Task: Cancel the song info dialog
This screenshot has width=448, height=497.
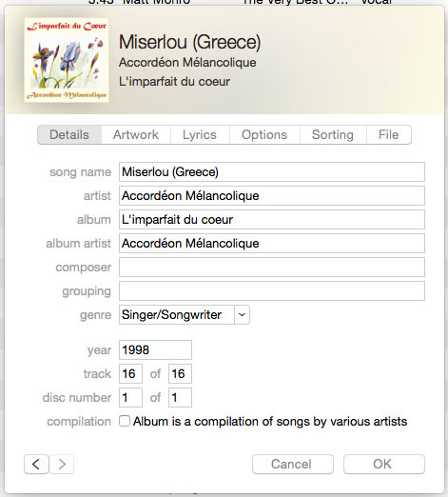Action: 293,464
